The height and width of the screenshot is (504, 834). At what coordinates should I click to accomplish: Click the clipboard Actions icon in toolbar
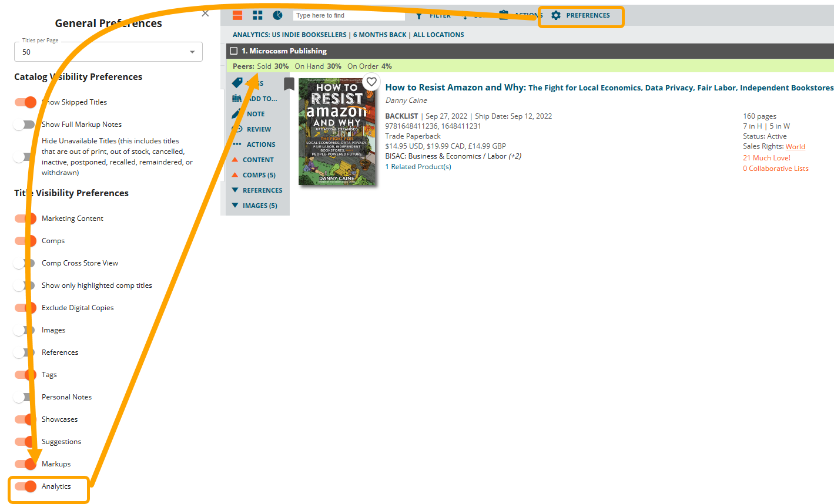pyautogui.click(x=504, y=15)
